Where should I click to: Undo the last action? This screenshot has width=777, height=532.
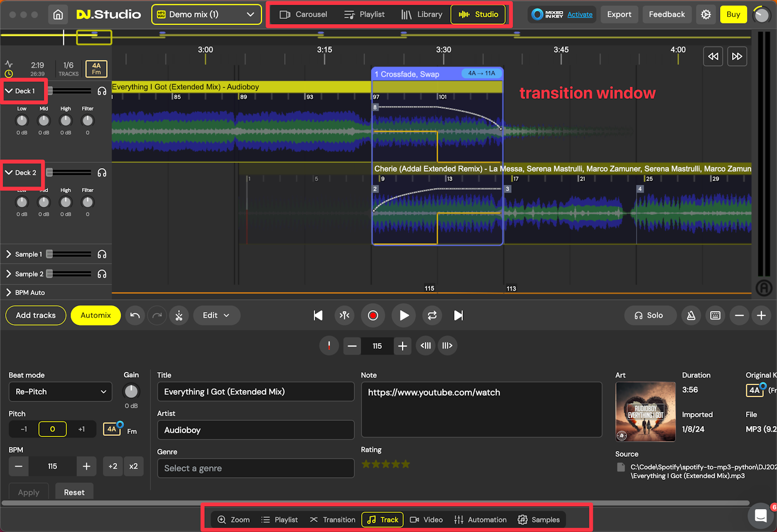pyautogui.click(x=135, y=315)
